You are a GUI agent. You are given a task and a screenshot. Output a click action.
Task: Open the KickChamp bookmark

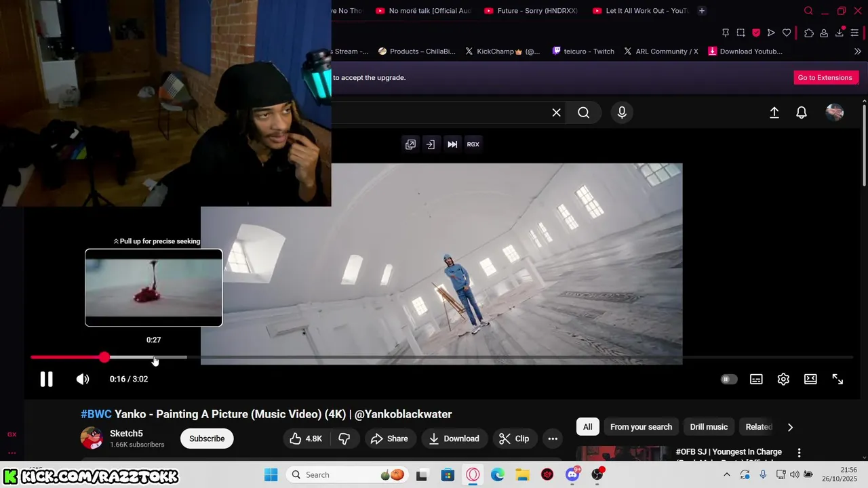point(502,51)
